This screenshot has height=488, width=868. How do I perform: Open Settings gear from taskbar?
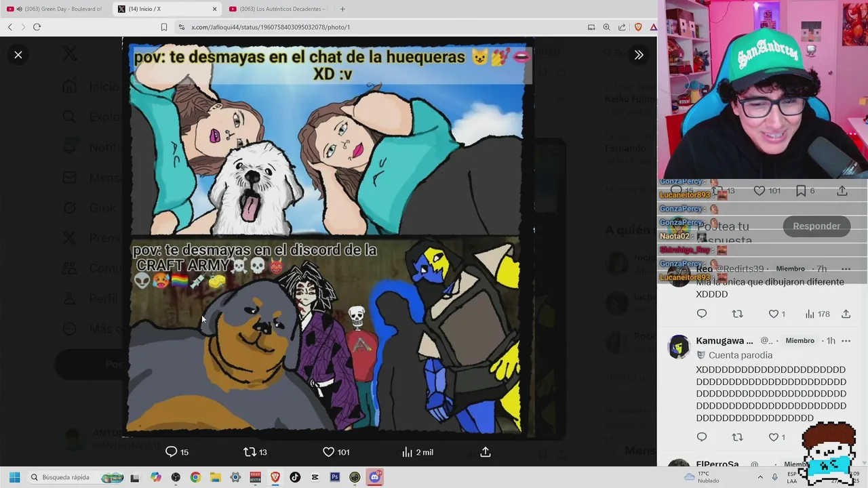coord(235,477)
